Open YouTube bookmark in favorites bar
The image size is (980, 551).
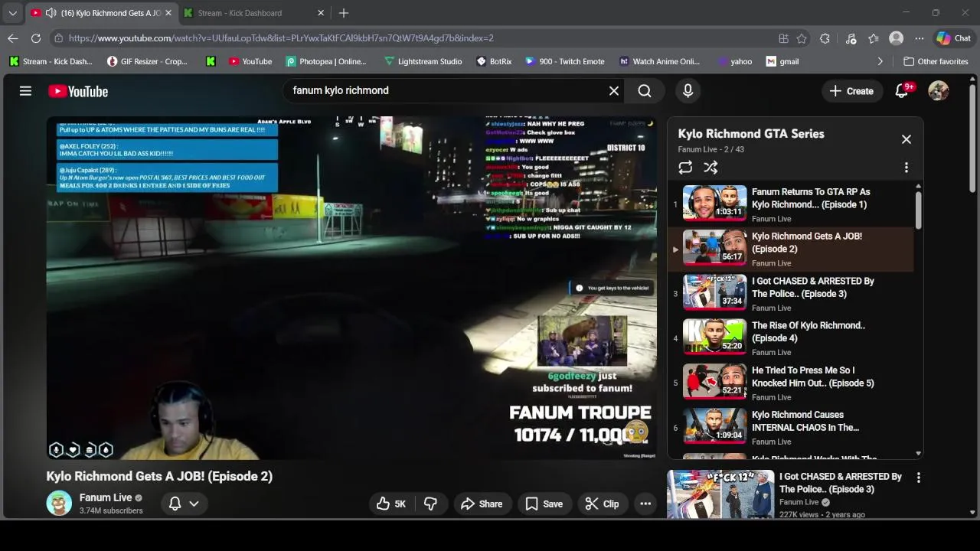click(250, 61)
